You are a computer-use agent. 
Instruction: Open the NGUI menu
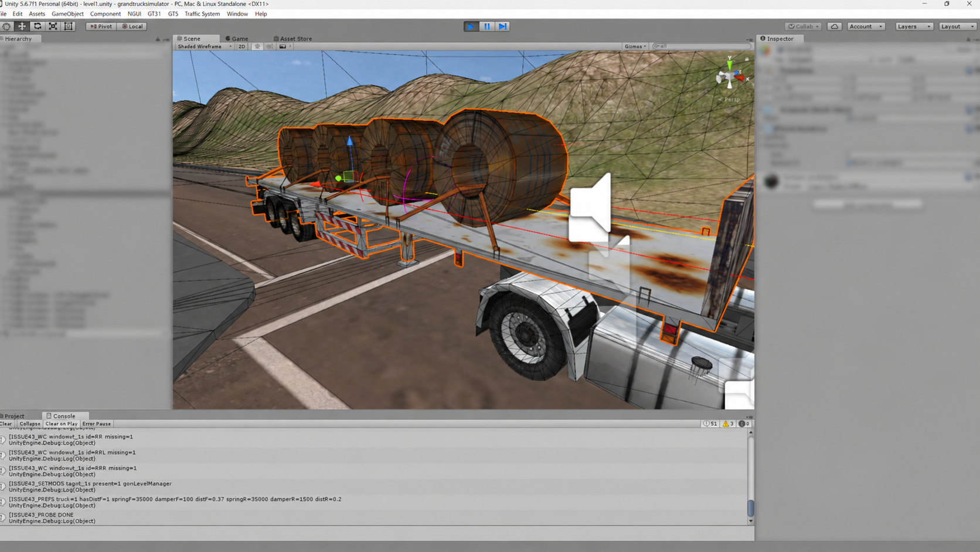pyautogui.click(x=134, y=13)
